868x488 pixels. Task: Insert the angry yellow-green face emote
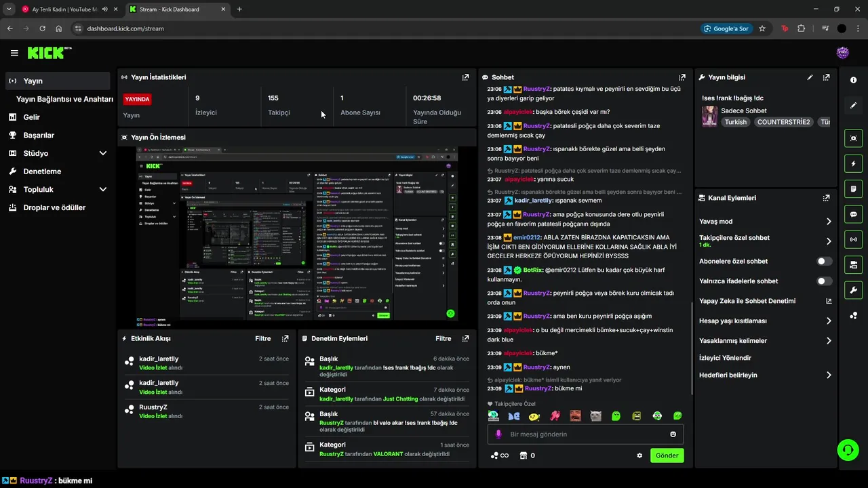pos(637,415)
